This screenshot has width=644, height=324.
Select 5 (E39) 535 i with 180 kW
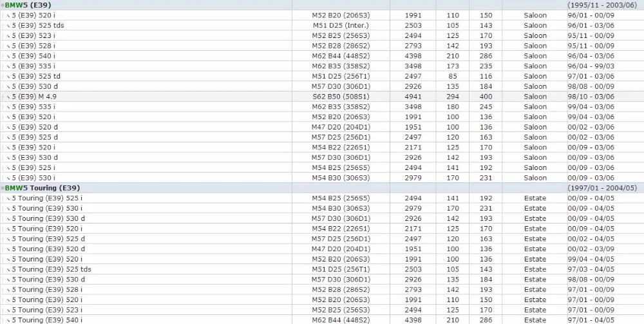pyautogui.click(x=322, y=107)
